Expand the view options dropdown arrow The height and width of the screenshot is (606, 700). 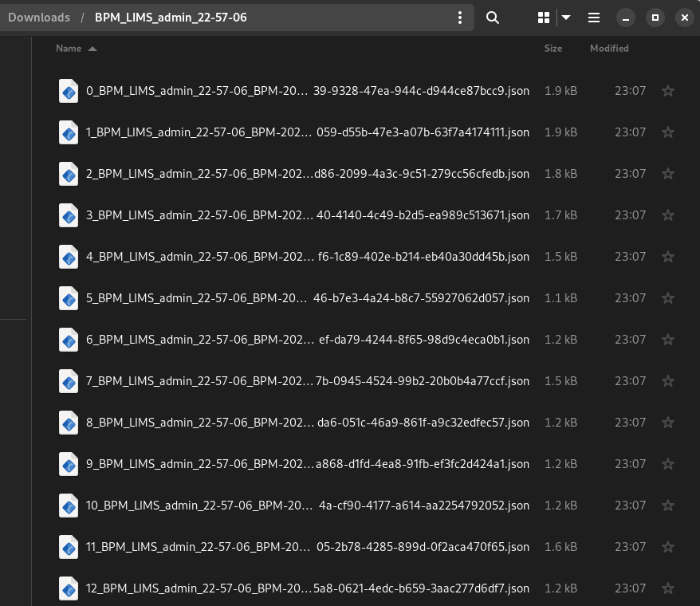pos(566,18)
